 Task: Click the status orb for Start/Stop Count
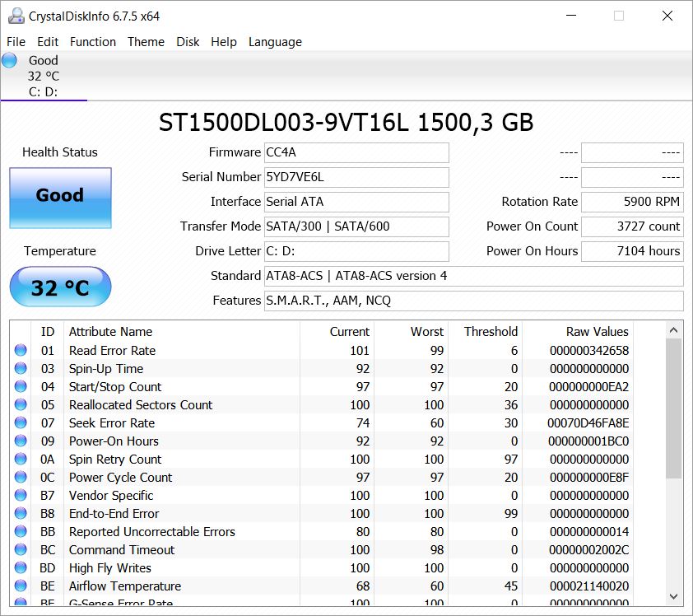click(21, 386)
